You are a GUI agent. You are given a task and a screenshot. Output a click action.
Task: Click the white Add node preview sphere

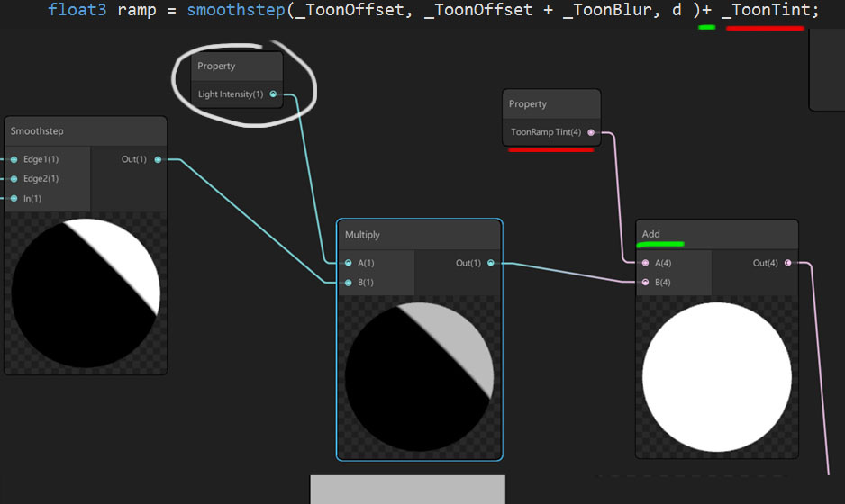point(716,377)
